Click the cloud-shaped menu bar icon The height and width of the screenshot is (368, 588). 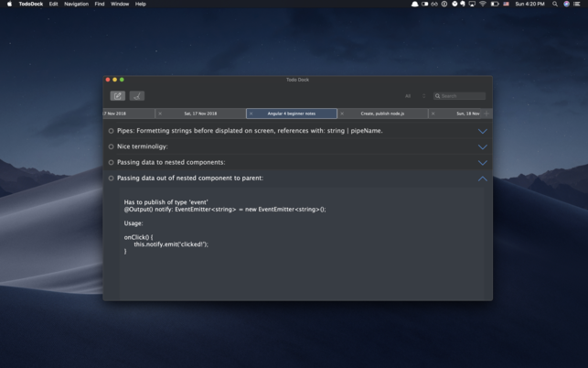tap(415, 4)
